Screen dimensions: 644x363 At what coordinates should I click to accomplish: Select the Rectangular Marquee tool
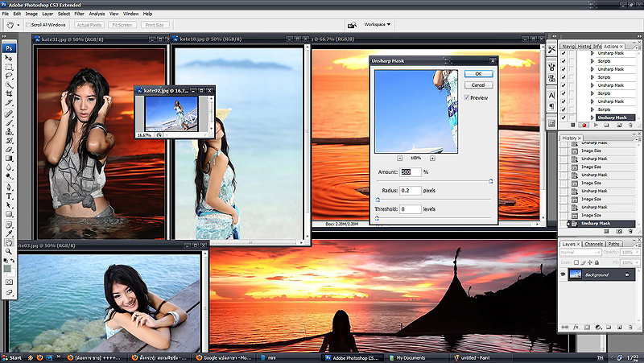point(9,68)
